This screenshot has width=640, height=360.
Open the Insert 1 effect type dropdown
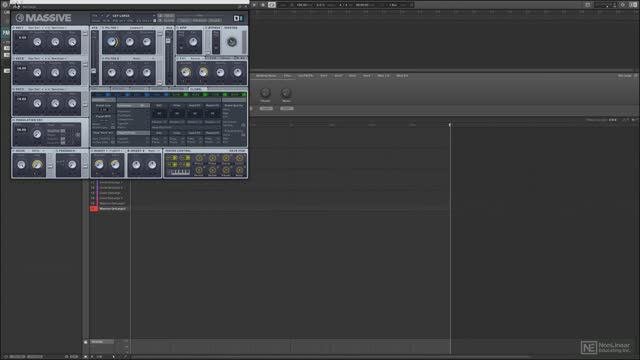116,151
